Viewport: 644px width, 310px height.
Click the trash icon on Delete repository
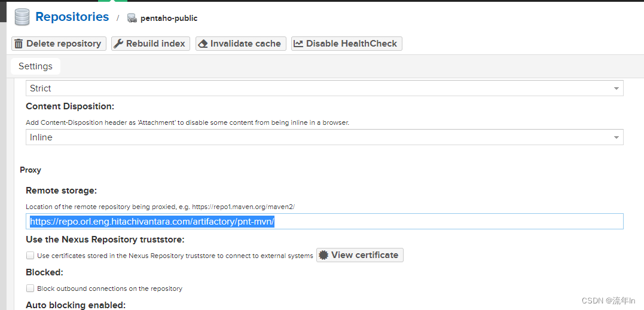[19, 44]
